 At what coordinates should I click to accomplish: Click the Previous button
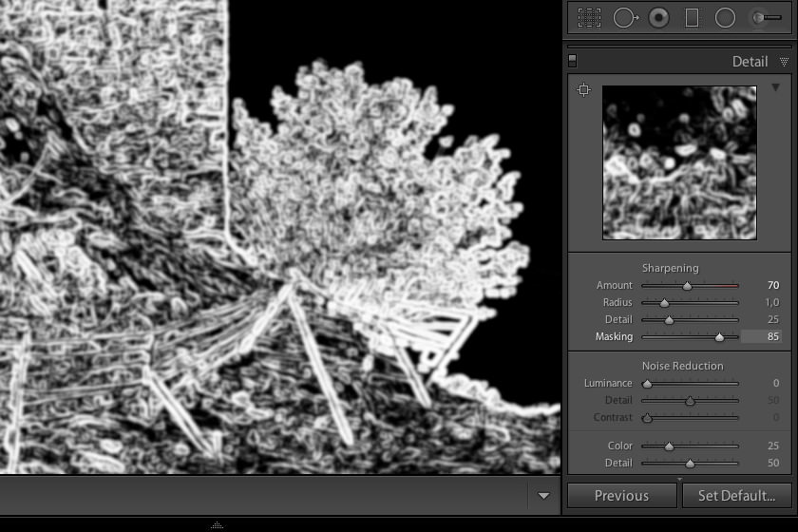(x=622, y=495)
